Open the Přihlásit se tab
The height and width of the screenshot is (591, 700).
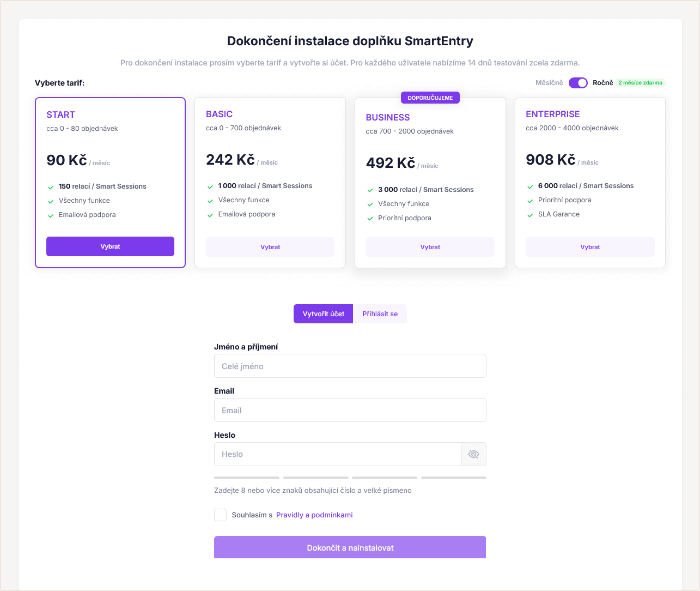(380, 314)
